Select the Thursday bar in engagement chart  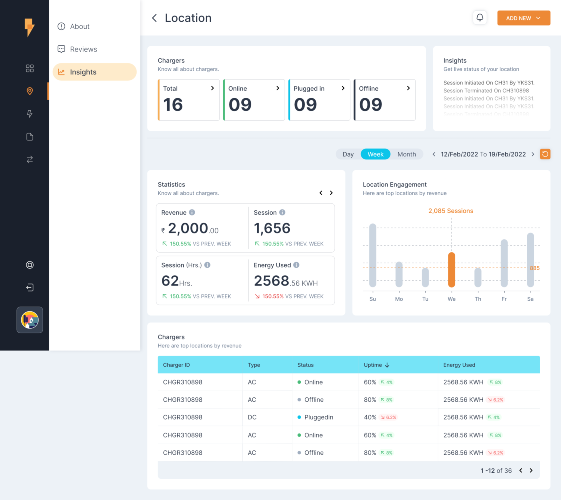(478, 278)
